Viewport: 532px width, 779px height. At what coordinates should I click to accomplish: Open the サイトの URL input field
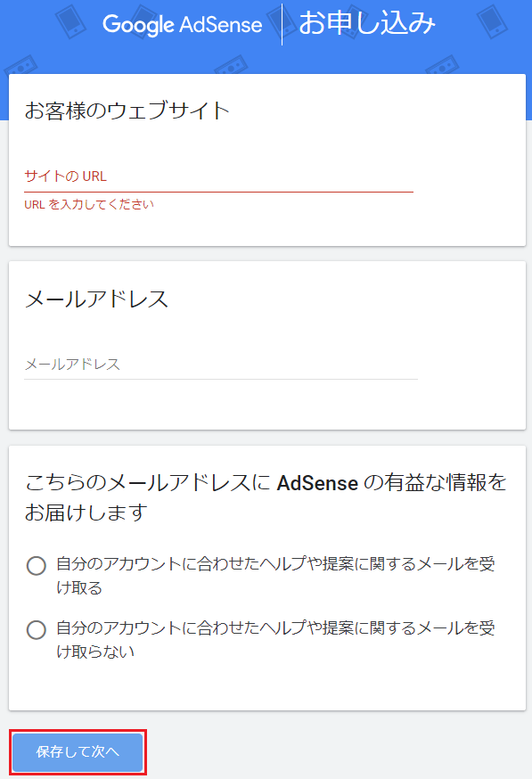tap(218, 176)
